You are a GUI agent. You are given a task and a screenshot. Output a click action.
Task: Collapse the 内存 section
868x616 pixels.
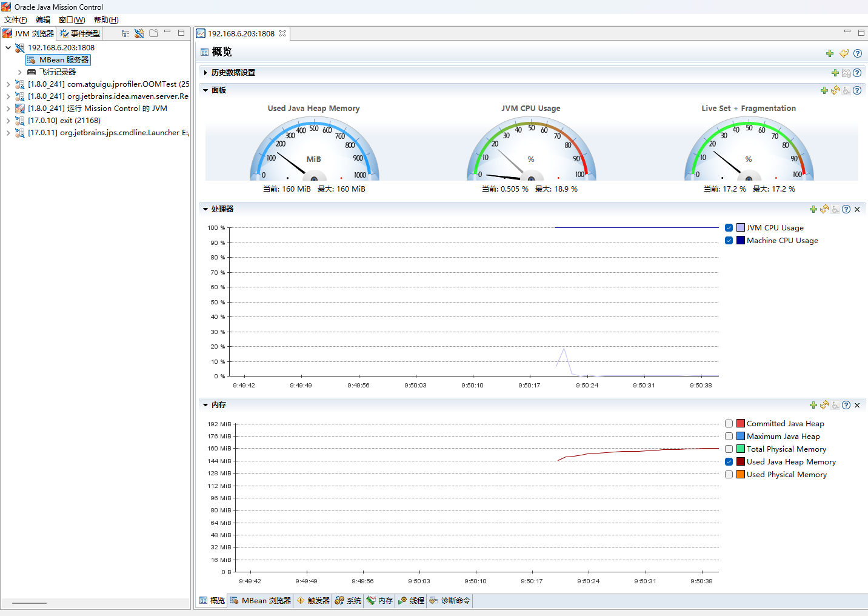tap(205, 405)
